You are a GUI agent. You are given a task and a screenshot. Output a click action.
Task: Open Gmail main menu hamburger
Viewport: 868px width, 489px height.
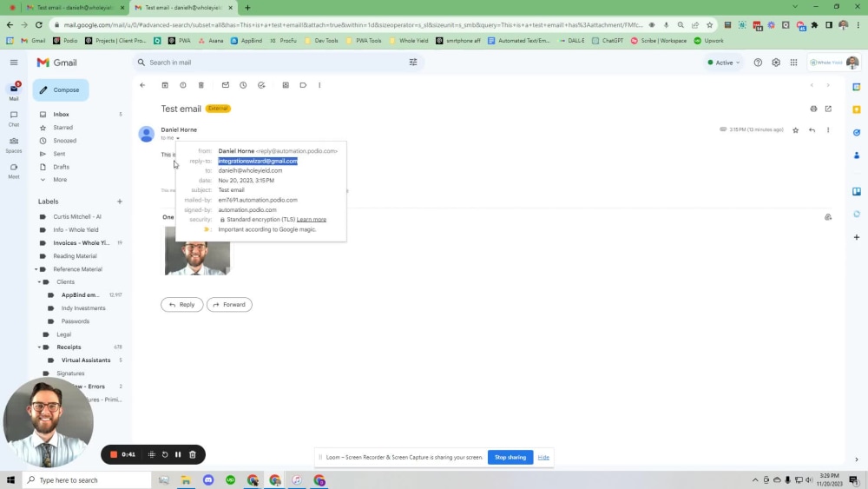tap(14, 63)
